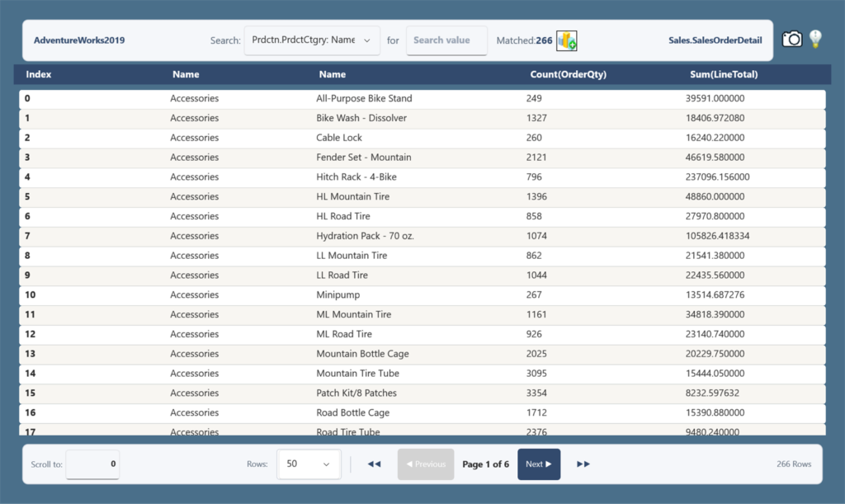Click the 237096.156000 line total value
This screenshot has height=504, width=845.
(x=717, y=177)
